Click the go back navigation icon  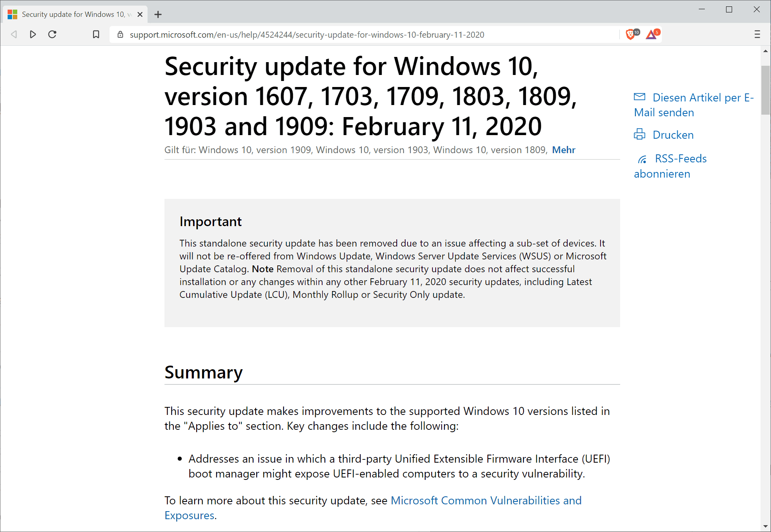(14, 34)
